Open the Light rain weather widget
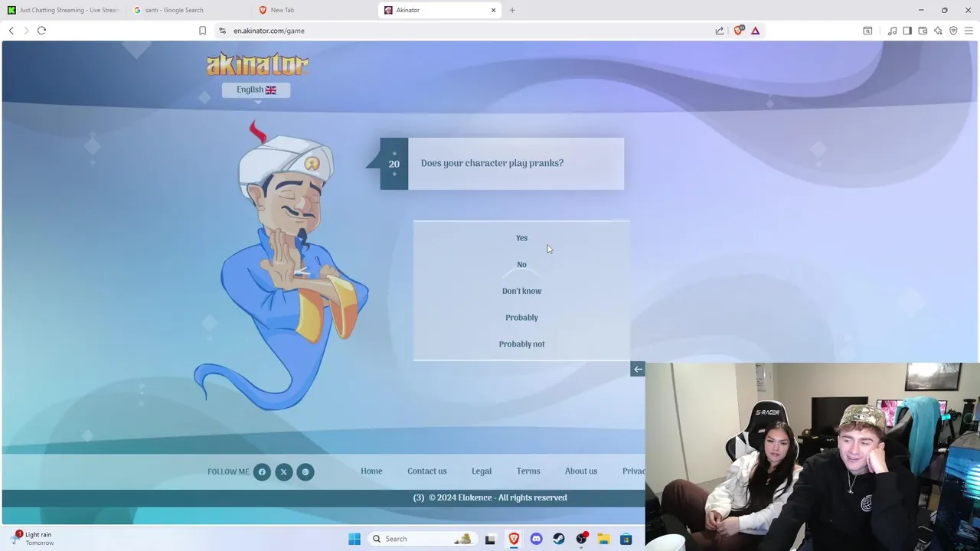This screenshot has height=551, width=980. pos(33,539)
